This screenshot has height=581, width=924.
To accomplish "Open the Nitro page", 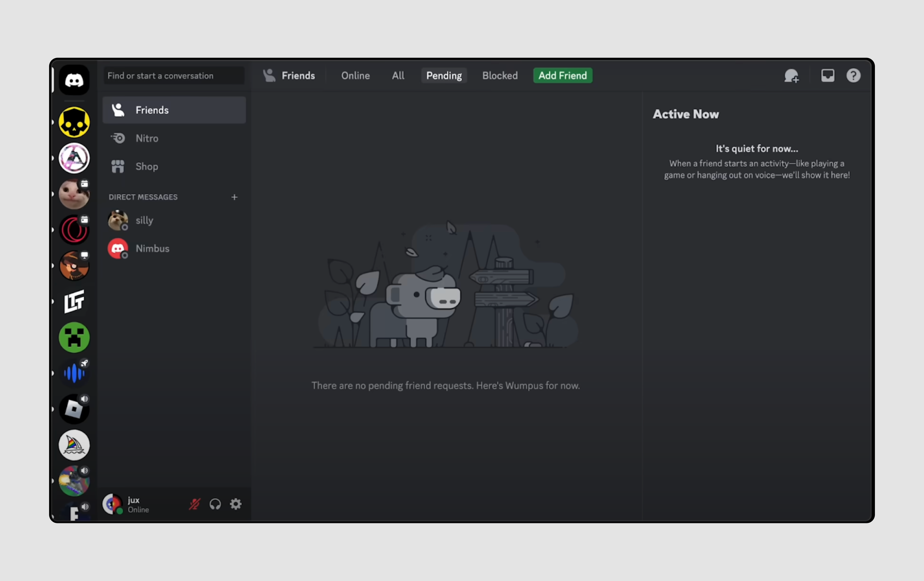I will [x=174, y=138].
